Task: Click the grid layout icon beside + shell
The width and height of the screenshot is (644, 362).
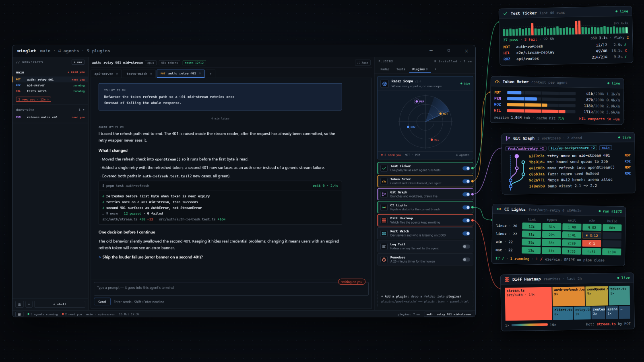Action: point(19,304)
